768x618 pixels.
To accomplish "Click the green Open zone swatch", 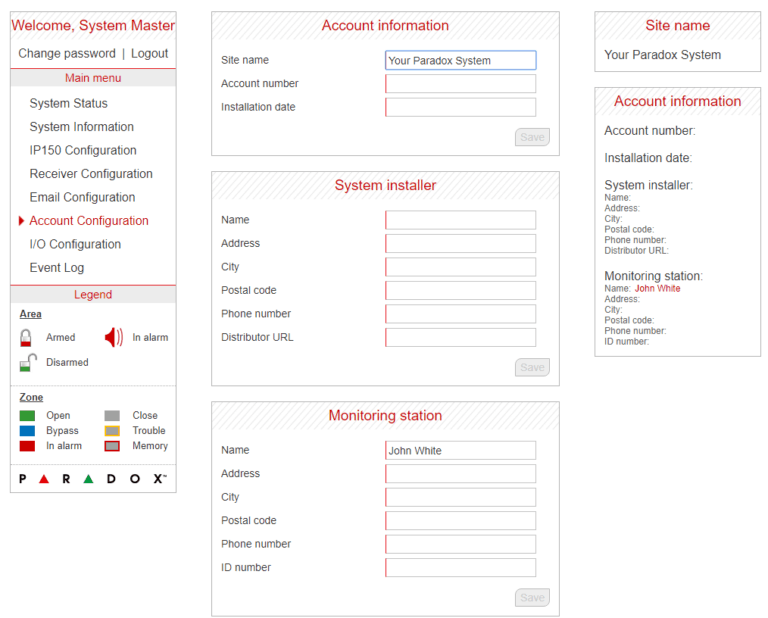I will (x=27, y=416).
